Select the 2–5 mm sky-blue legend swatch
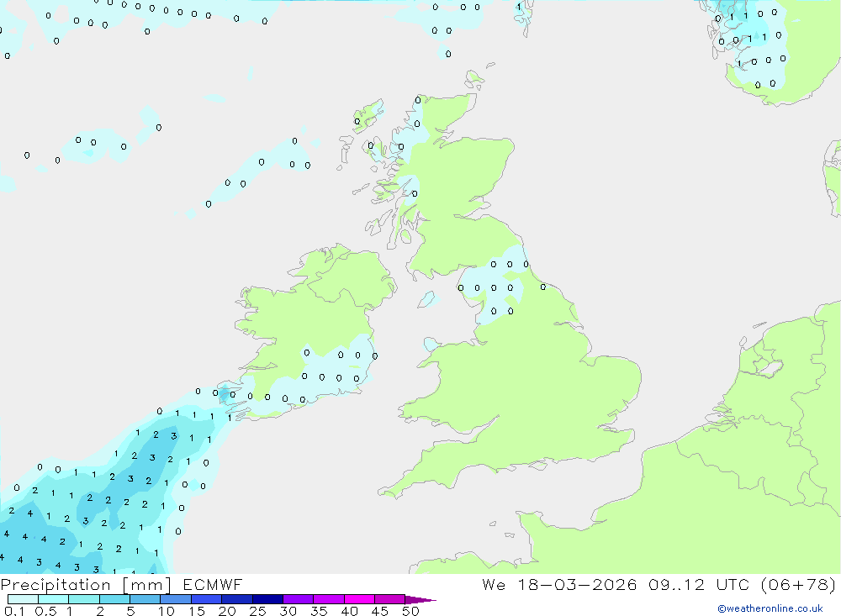Screen dimensions: 841x616 pyautogui.click(x=114, y=599)
